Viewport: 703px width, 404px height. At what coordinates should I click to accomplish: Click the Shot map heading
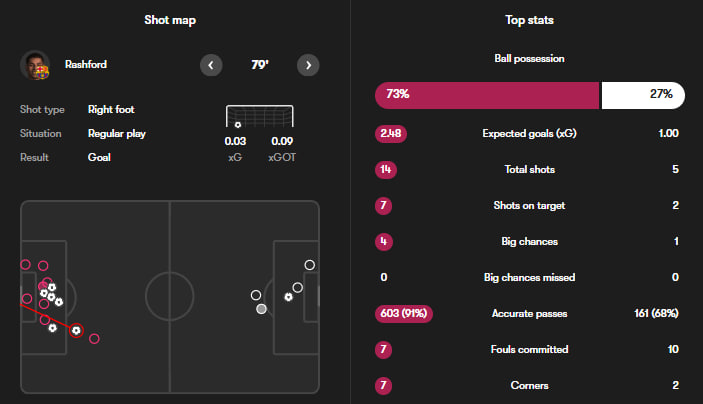170,20
